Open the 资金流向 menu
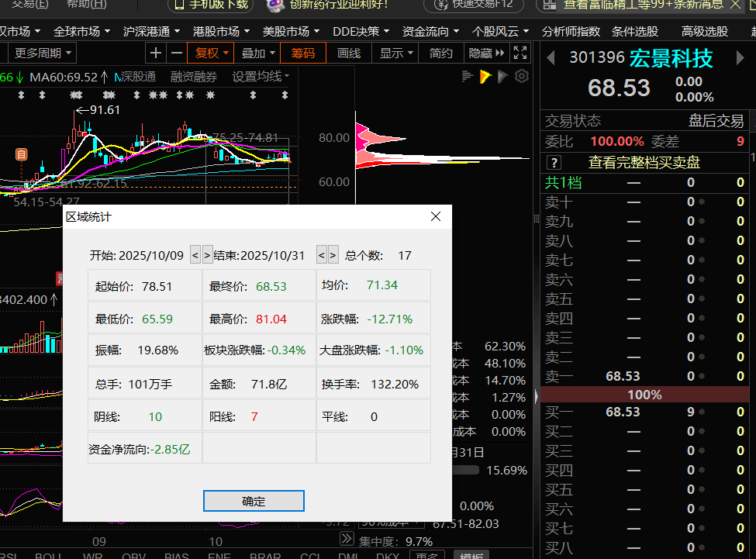Viewport: 756px width, 559px height. (430, 31)
